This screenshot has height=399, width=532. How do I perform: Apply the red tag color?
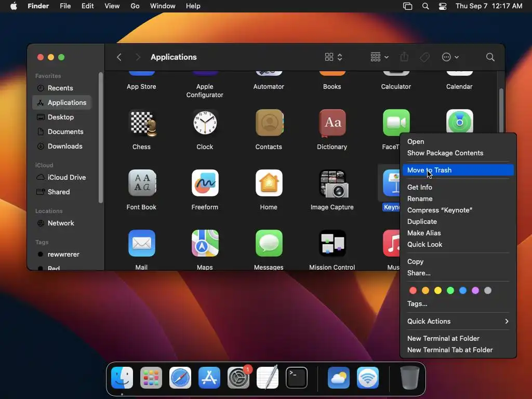pyautogui.click(x=413, y=290)
